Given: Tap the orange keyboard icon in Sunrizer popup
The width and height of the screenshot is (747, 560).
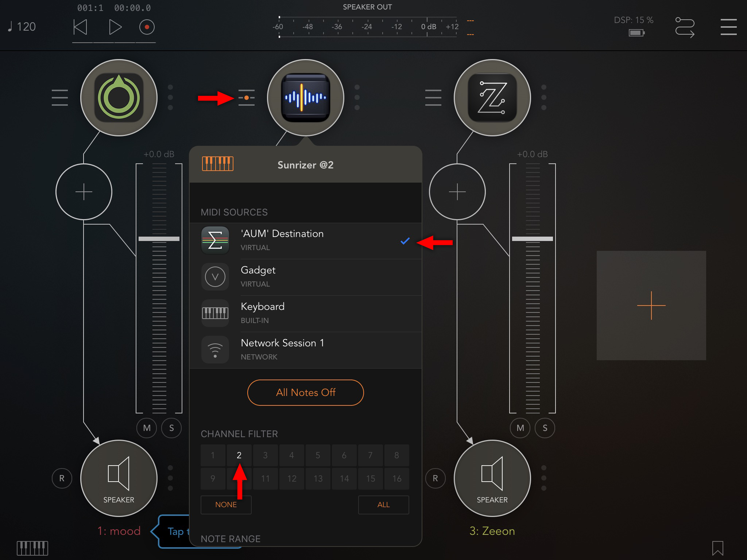Looking at the screenshot, I should coord(218,164).
